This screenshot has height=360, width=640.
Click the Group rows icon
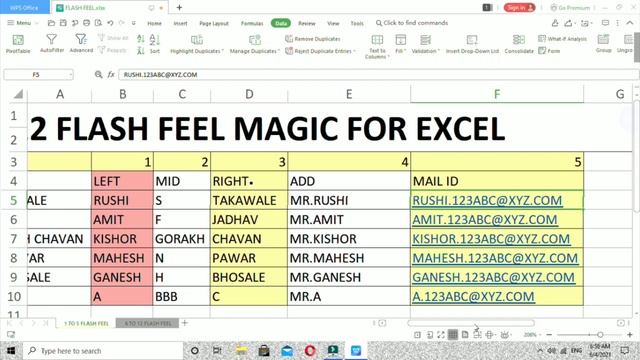pos(603,40)
